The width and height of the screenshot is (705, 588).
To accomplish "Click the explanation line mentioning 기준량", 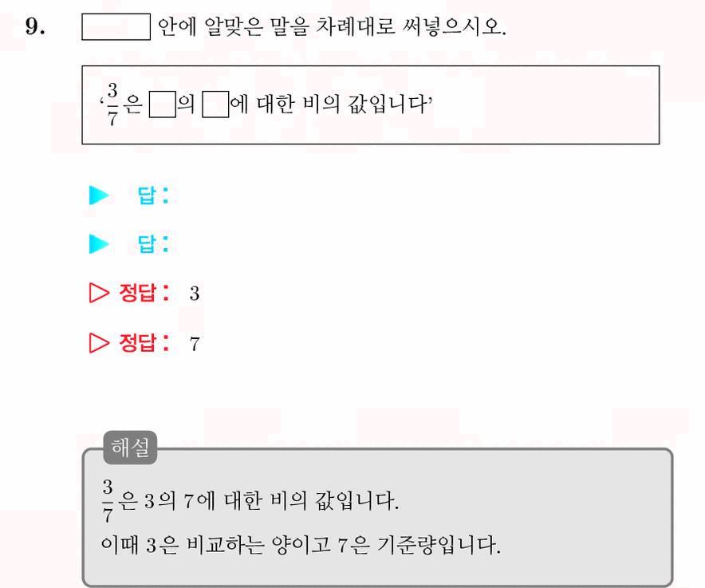I will [301, 545].
